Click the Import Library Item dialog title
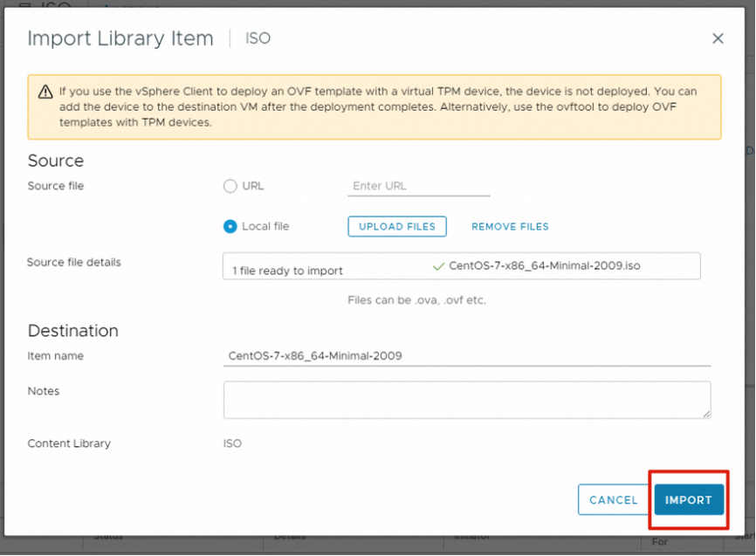 pos(120,38)
